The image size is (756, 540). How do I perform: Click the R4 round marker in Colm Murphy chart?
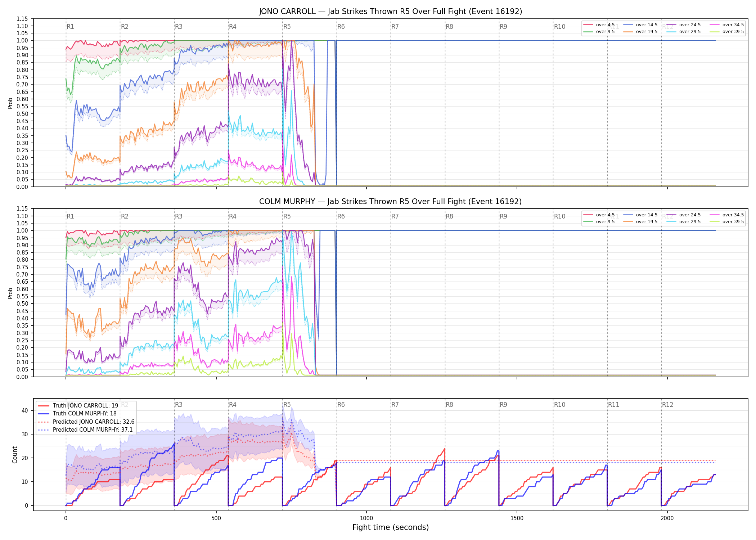coord(233,216)
